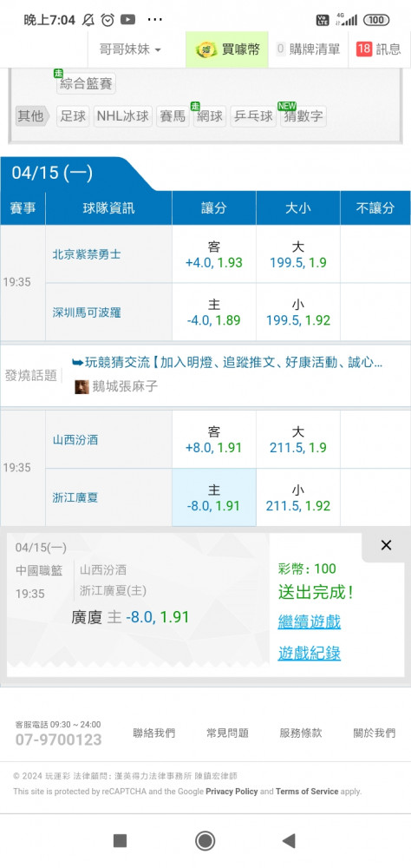411x868 pixels.
Task: Open the 購牌清單 cart
Action: pos(308,49)
